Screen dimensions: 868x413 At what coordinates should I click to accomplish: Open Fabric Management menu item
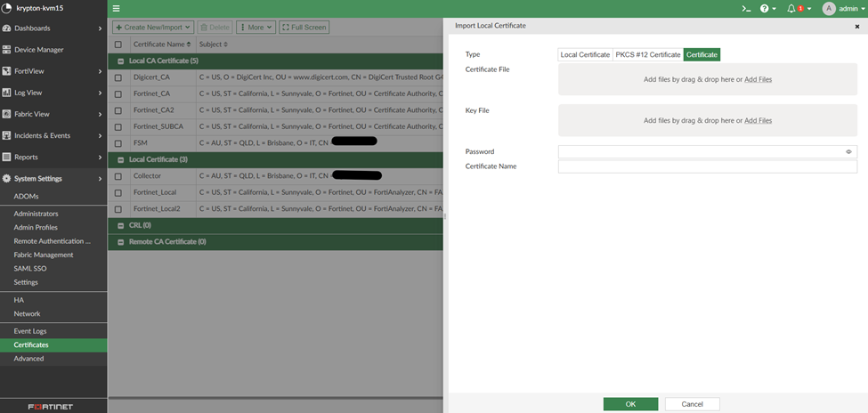point(44,255)
